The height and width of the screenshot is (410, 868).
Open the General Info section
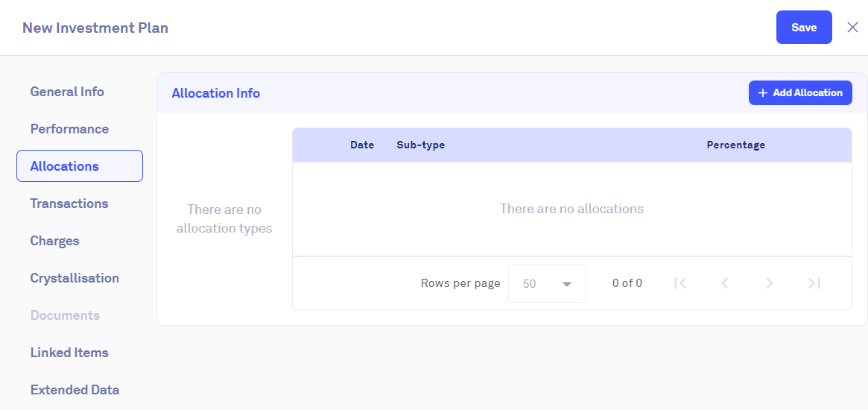click(x=67, y=92)
